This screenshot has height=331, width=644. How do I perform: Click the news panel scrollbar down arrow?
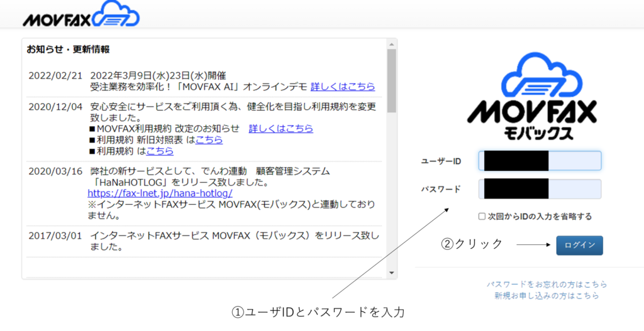[x=391, y=273]
